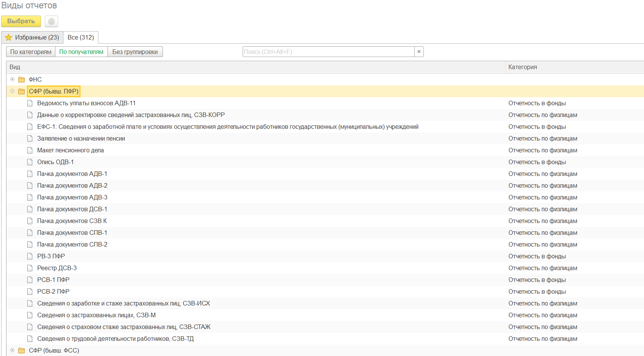Click document icon of РСВ-2 ПФР
Screen dimensions: 644x356
point(30,291)
